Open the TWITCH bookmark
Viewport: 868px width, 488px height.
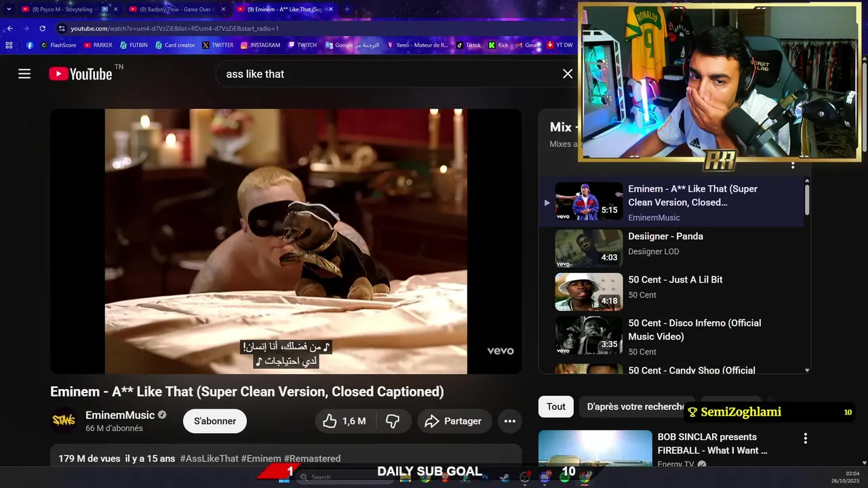302,45
